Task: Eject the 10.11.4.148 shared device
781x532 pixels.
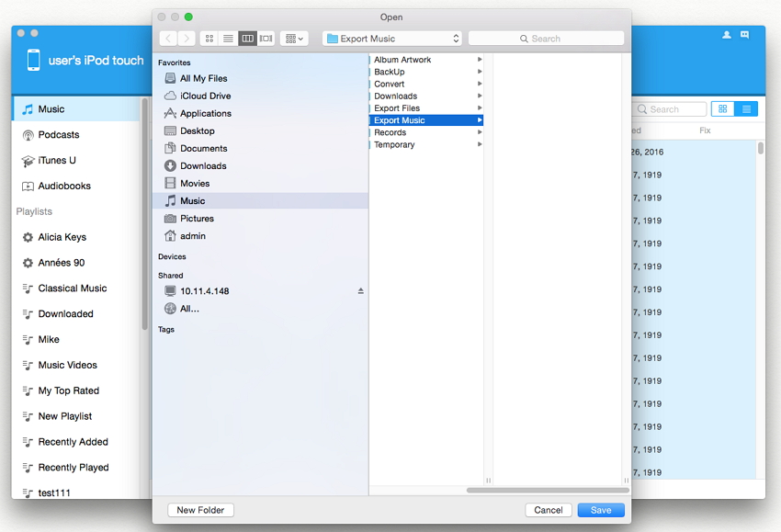Action: pyautogui.click(x=360, y=291)
